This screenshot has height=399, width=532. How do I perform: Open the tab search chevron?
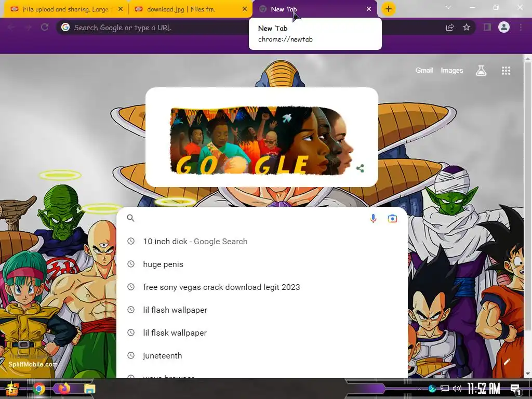click(448, 7)
